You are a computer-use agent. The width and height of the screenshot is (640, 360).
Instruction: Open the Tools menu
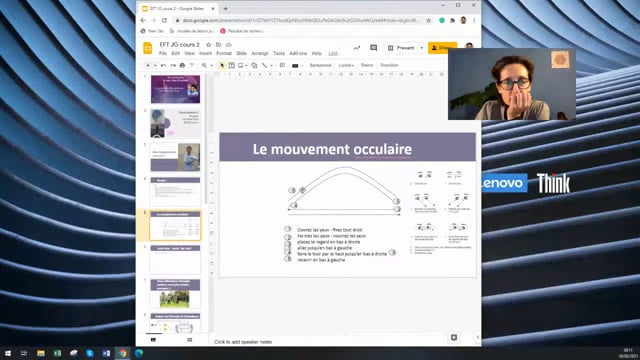[x=279, y=53]
